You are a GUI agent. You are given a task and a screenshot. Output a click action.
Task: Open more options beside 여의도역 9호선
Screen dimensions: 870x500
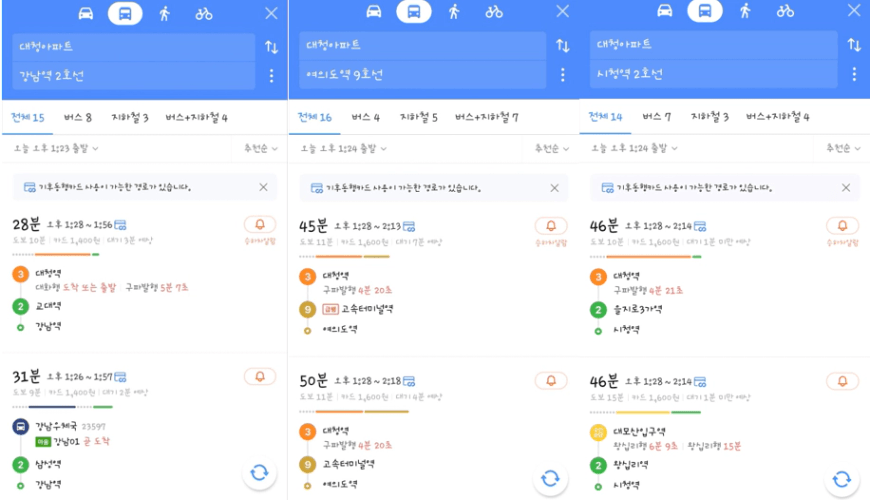(x=563, y=75)
